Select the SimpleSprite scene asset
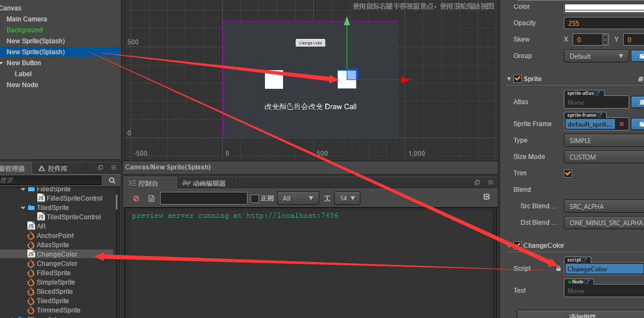The width and height of the screenshot is (644, 318). click(52, 282)
